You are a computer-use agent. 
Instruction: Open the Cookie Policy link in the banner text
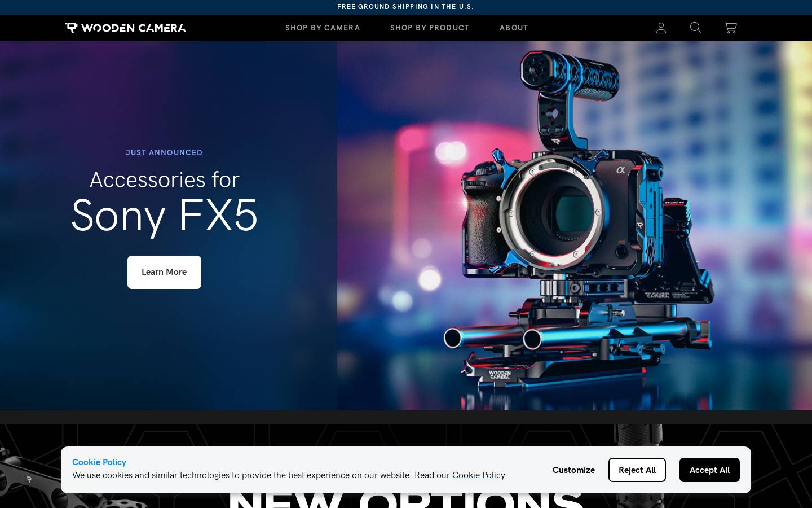coord(479,475)
